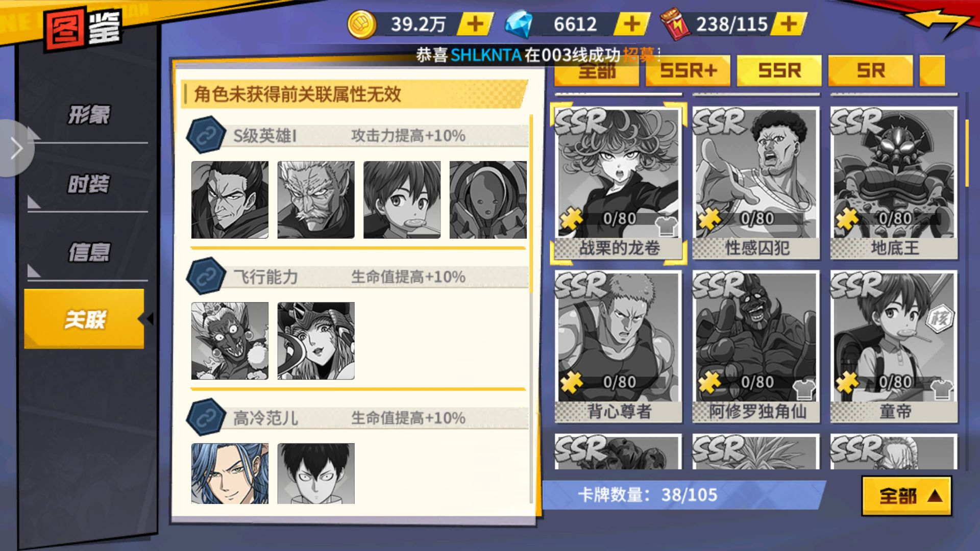Click the link icon for S级英雄I
The width and height of the screenshot is (980, 551).
point(206,135)
